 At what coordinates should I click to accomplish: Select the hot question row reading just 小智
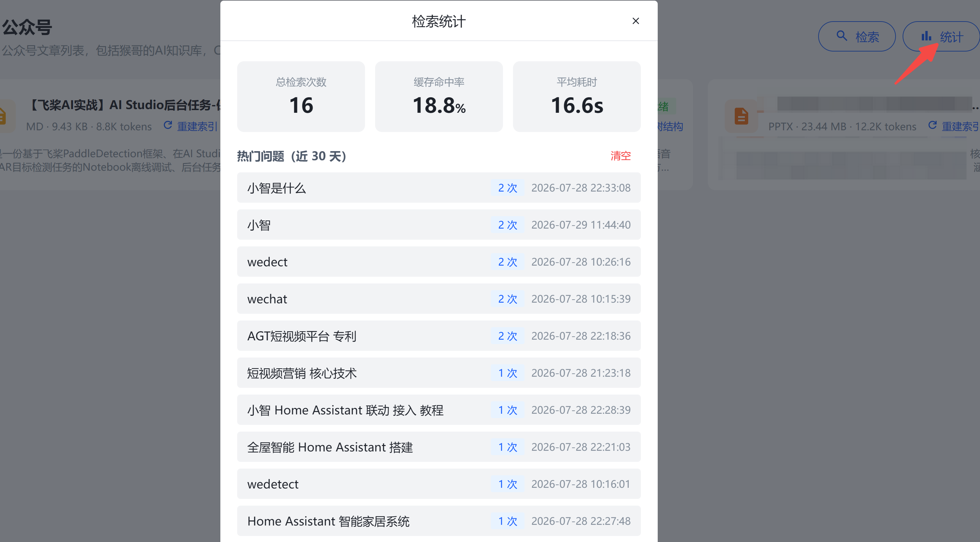(x=439, y=225)
